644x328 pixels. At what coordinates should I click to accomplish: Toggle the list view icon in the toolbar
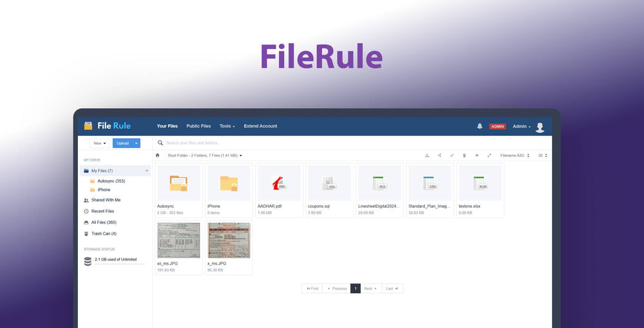477,155
